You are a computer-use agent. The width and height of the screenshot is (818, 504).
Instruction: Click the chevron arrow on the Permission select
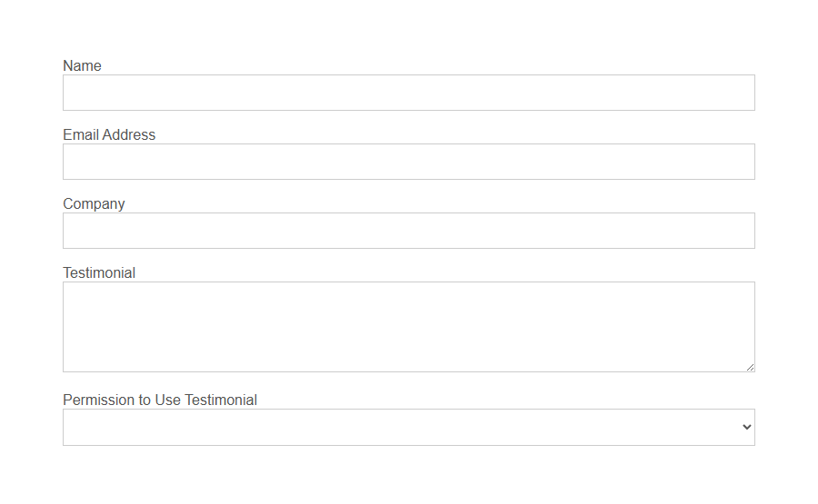[747, 427]
